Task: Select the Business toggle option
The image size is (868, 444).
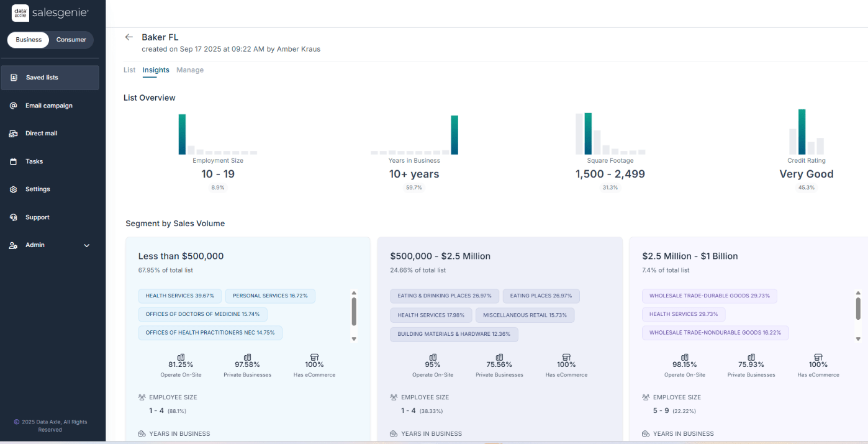Action: (x=29, y=40)
